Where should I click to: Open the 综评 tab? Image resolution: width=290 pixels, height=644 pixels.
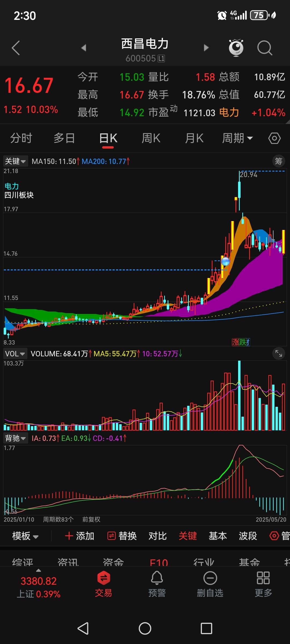pos(23,562)
